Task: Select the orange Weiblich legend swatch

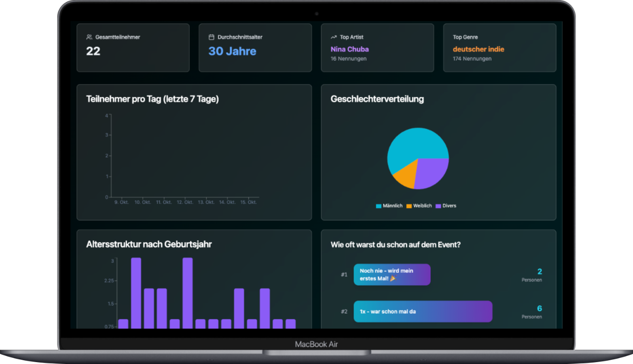Action: click(x=409, y=206)
